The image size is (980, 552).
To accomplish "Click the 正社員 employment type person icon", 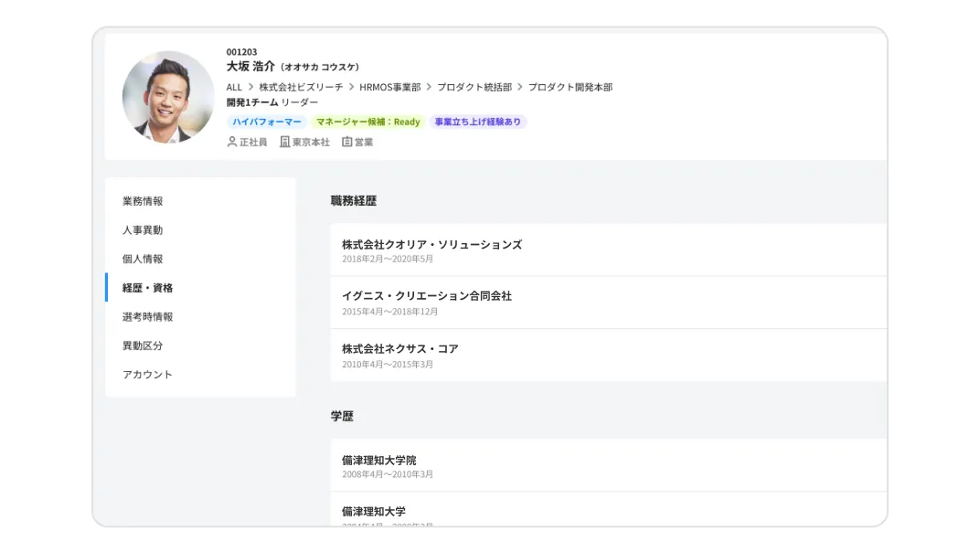I will point(231,143).
